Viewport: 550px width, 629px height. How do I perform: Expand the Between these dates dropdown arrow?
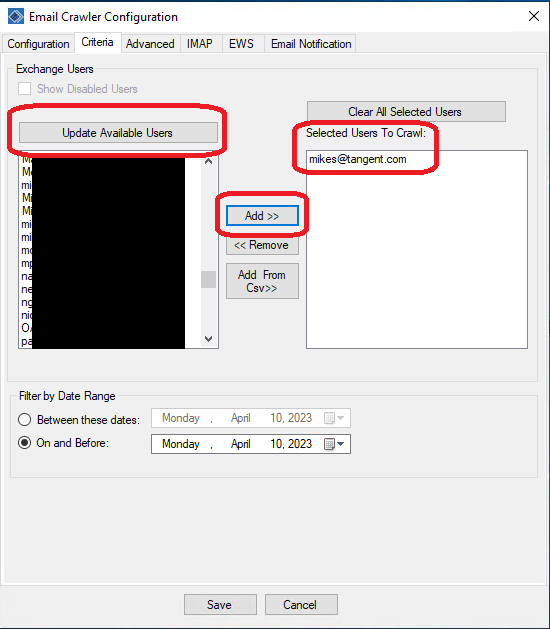(x=341, y=418)
